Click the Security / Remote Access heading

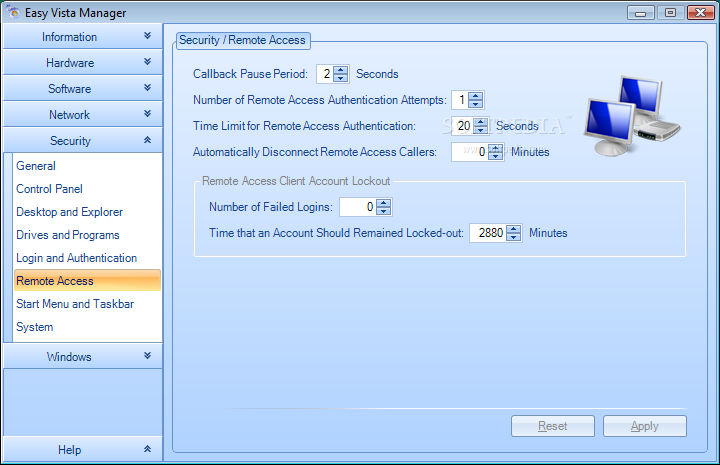tap(242, 40)
